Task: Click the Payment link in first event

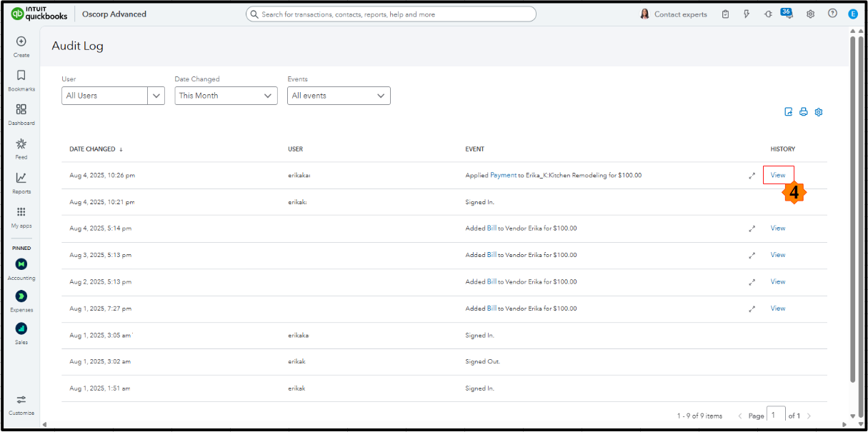Action: [503, 175]
